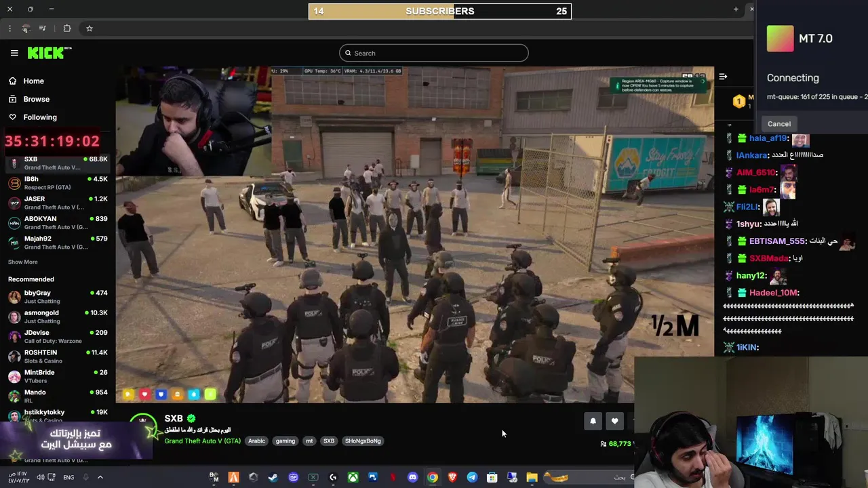Open the browser media control icon
The width and height of the screenshot is (868, 488).
[43, 28]
